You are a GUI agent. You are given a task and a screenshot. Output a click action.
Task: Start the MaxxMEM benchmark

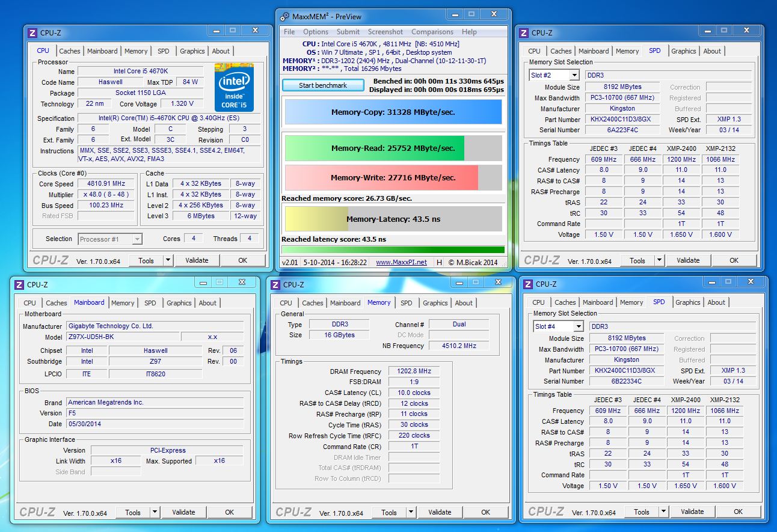click(323, 85)
